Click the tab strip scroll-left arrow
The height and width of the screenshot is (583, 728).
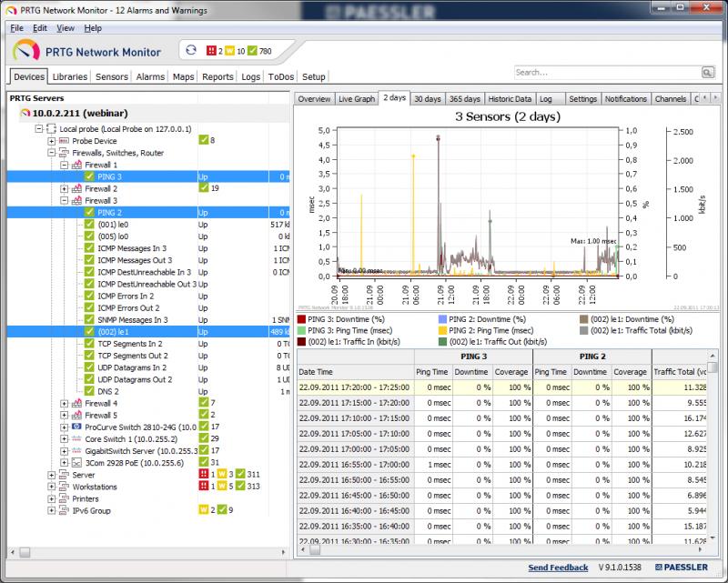(x=704, y=97)
